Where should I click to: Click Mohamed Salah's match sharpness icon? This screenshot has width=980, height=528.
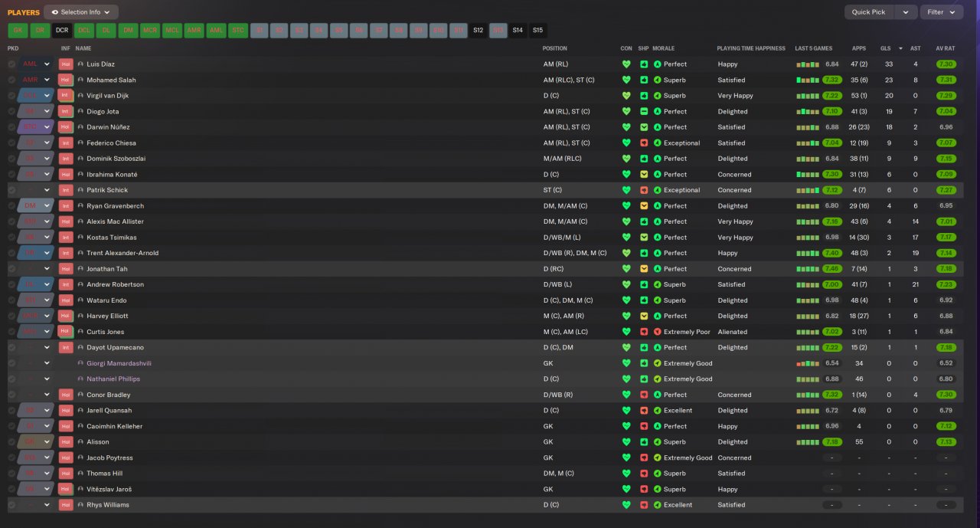point(644,80)
